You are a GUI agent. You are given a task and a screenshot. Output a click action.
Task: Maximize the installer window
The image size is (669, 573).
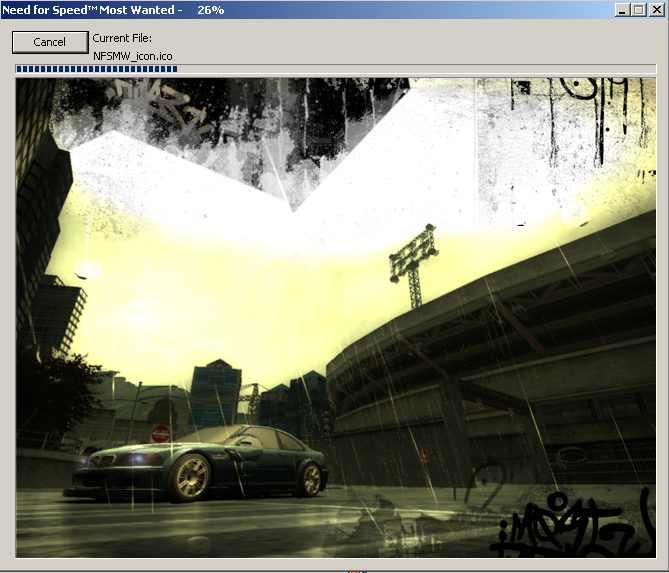coord(639,10)
